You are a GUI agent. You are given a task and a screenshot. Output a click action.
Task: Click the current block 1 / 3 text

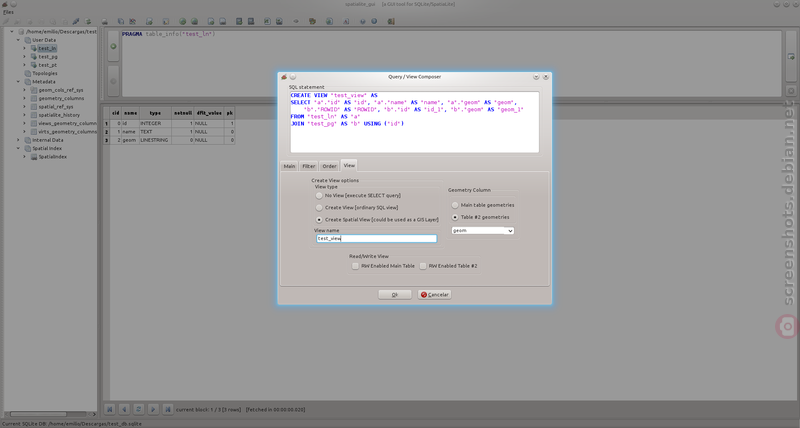pos(208,409)
